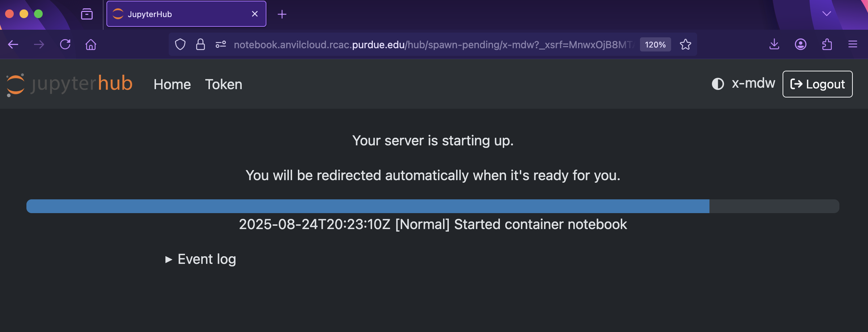Toggle the dark/light theme icon
Image resolution: width=868 pixels, height=332 pixels.
pyautogui.click(x=717, y=84)
